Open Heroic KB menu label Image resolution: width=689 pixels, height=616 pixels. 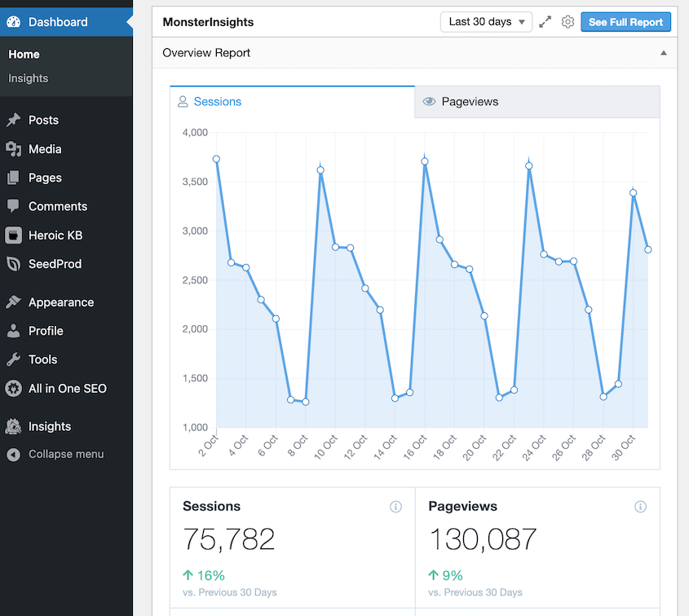click(55, 235)
